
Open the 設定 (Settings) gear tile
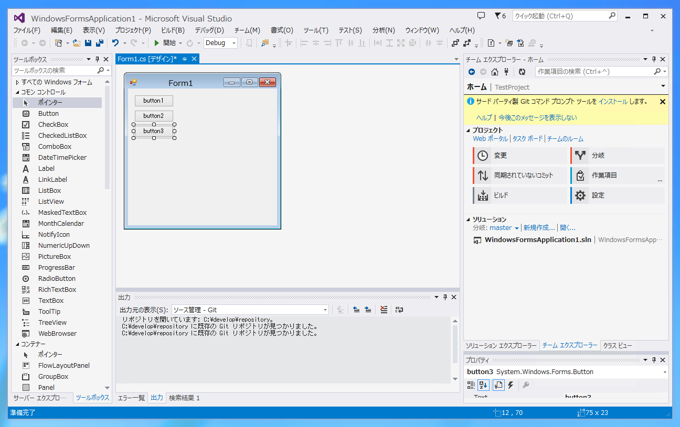(618, 196)
